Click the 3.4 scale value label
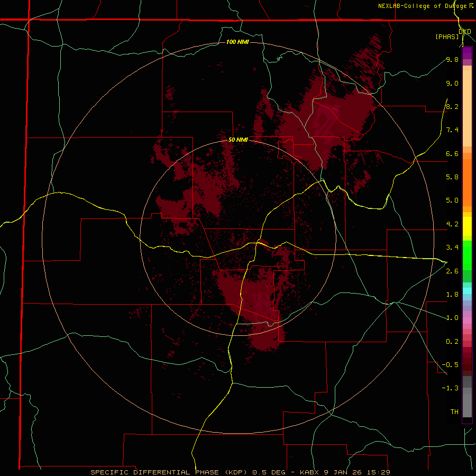 452,248
